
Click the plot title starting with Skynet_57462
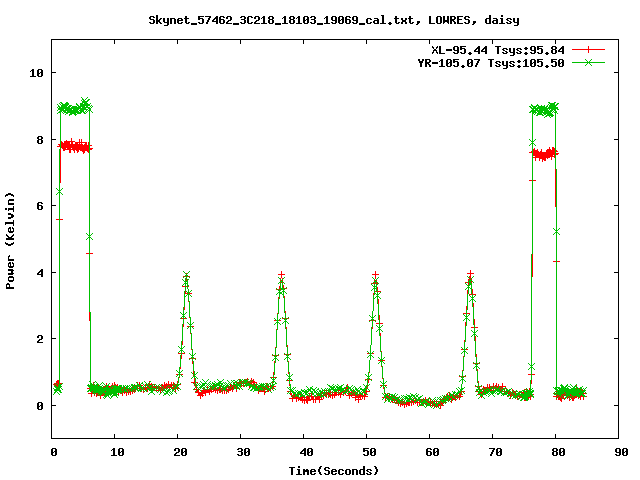[x=320, y=19]
